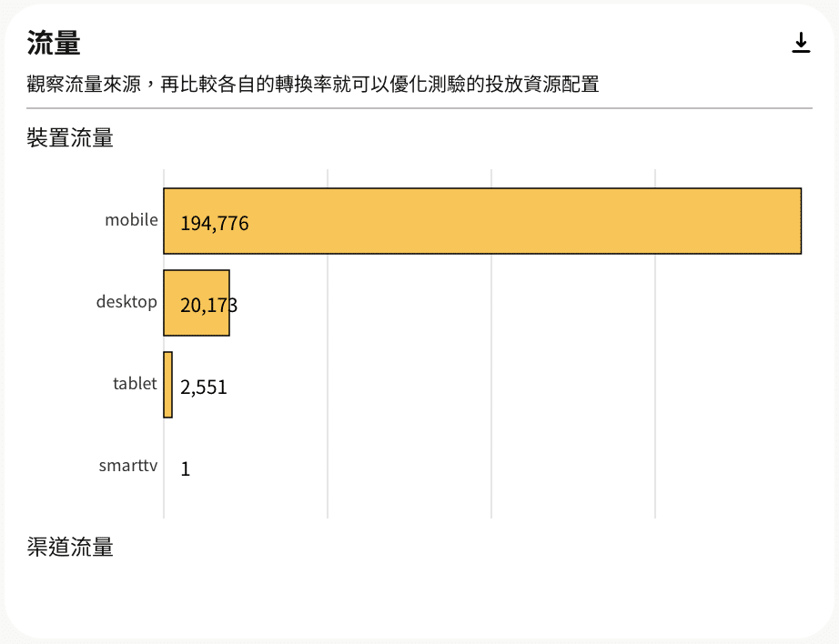Click the right end of mobile bar
This screenshot has width=839, height=644.
click(x=797, y=221)
